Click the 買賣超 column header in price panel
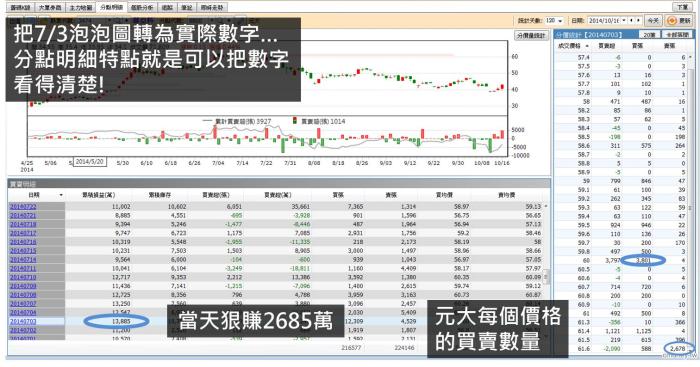The image size is (700, 367). [x=607, y=46]
